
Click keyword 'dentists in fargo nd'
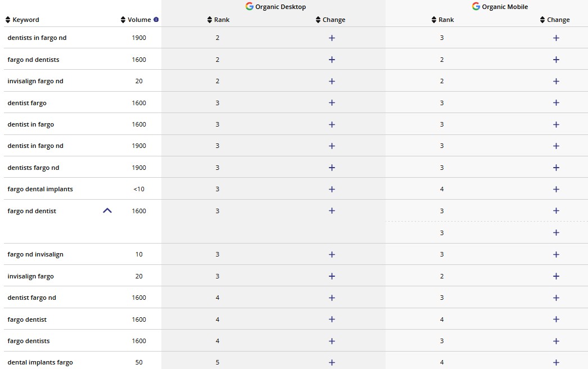pos(37,38)
